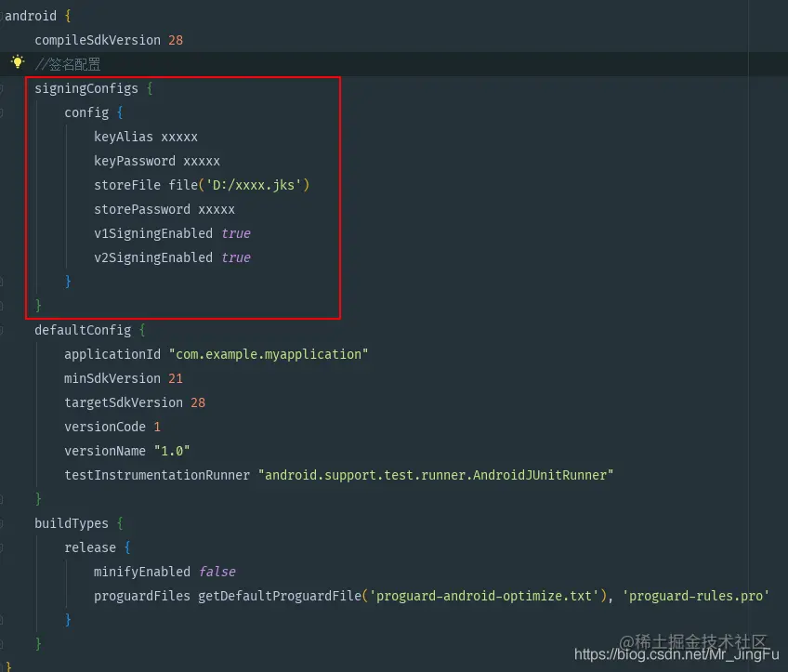Click the yellow lightbulb intention icon
This screenshot has height=672, width=788.
pyautogui.click(x=18, y=62)
